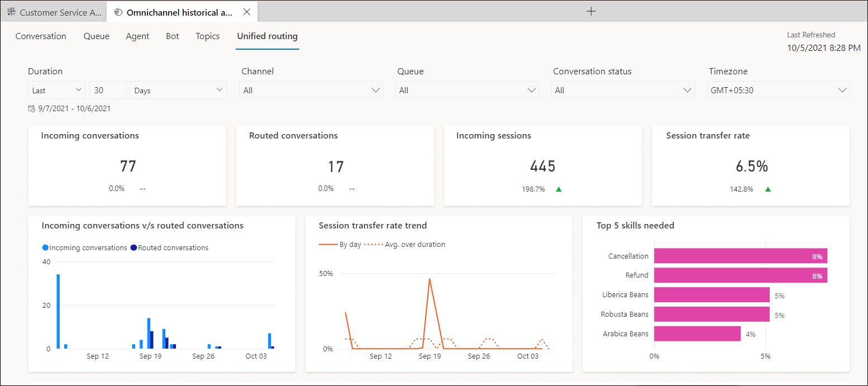Select the Cancellation skill bar

tap(741, 256)
